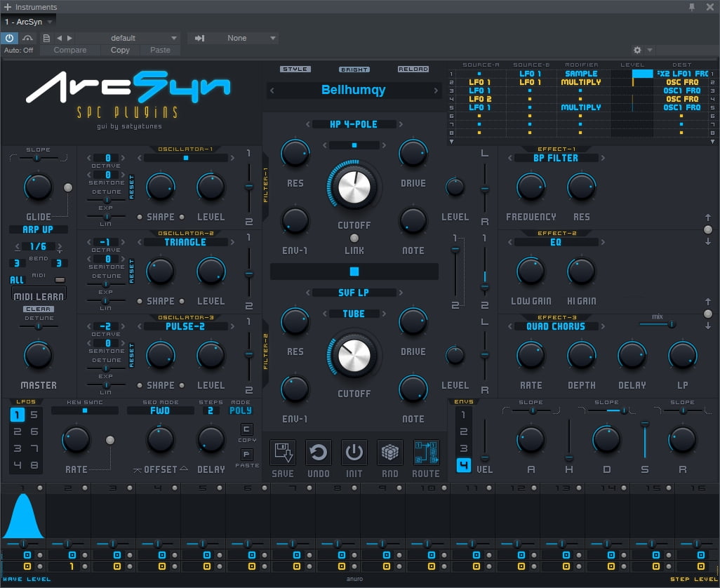Select LFO 8 tab
The width and height of the screenshot is (720, 588).
tap(34, 465)
